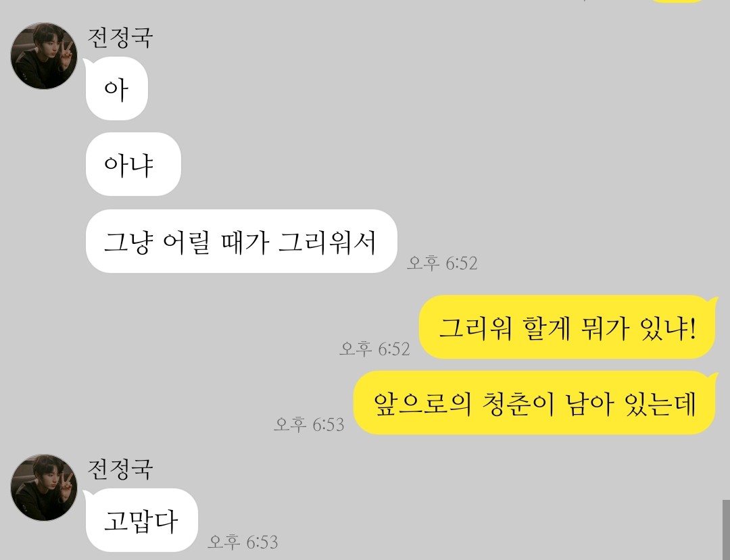This screenshot has width=730, height=560.
Task: Click the word 그리워서 in the white bubble
Action: [x=327, y=242]
